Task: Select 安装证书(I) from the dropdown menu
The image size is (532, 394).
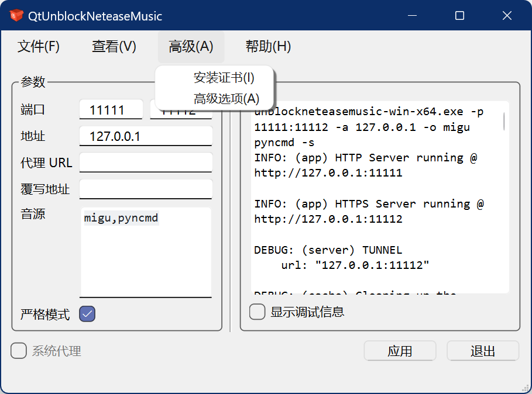Action: (224, 78)
